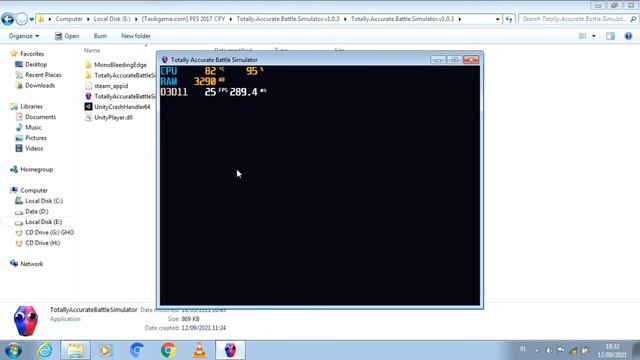Viewport: 640px width, 360px height.
Task: Open Windows Explorer taskbar button
Action: pyautogui.click(x=76, y=350)
